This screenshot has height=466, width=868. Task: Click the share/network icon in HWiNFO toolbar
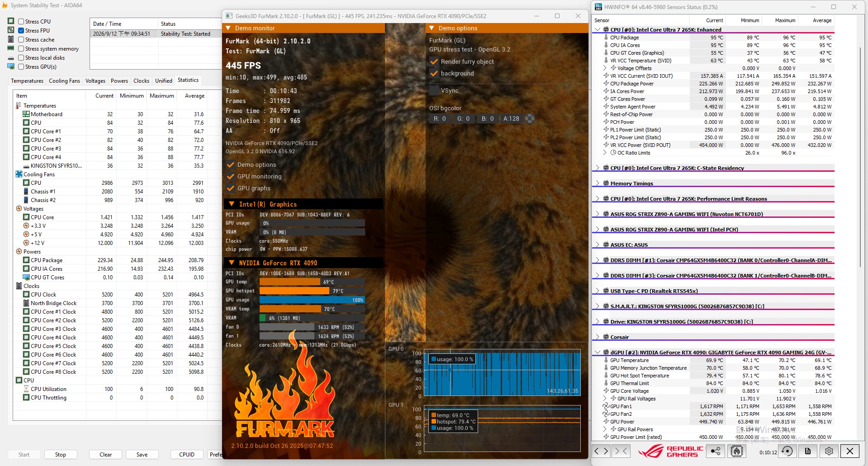[716, 451]
